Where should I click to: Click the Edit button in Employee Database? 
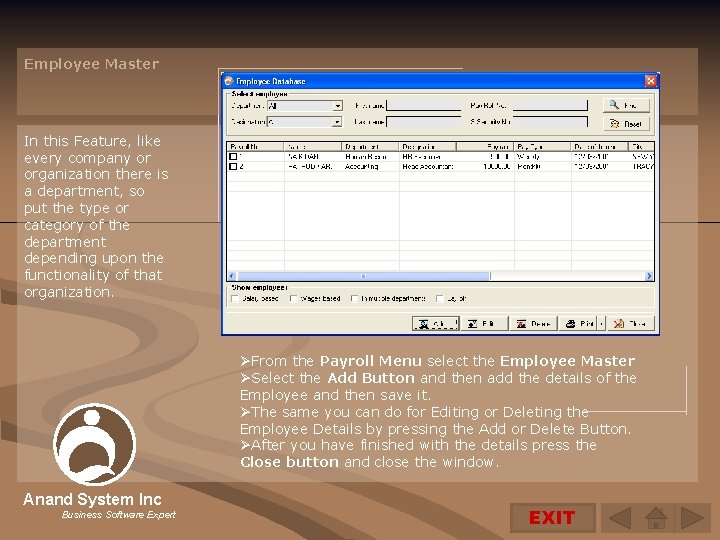click(484, 323)
